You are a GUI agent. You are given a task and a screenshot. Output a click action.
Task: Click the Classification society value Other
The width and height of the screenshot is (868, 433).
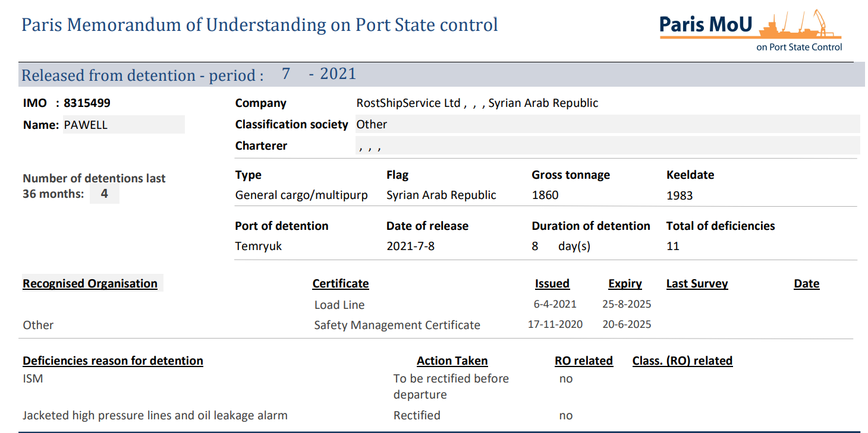(x=372, y=124)
